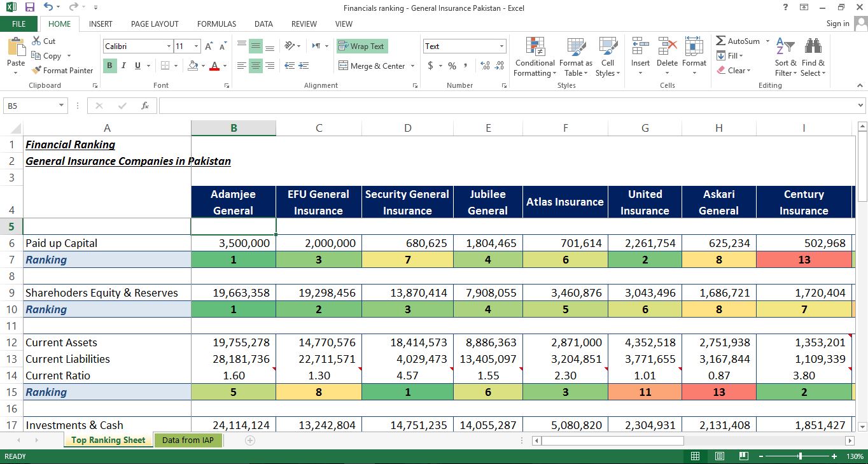868x464 pixels.
Task: Click the Format Painter icon
Action: (x=36, y=71)
